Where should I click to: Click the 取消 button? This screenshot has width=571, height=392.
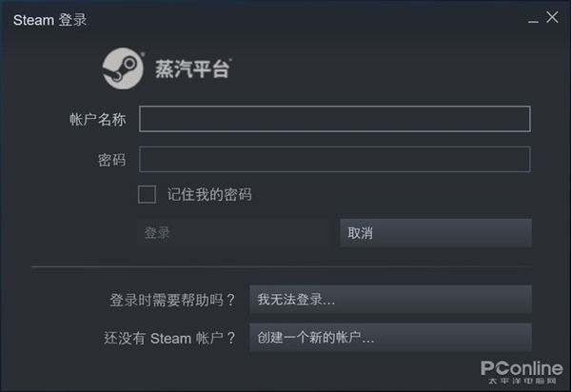point(435,233)
